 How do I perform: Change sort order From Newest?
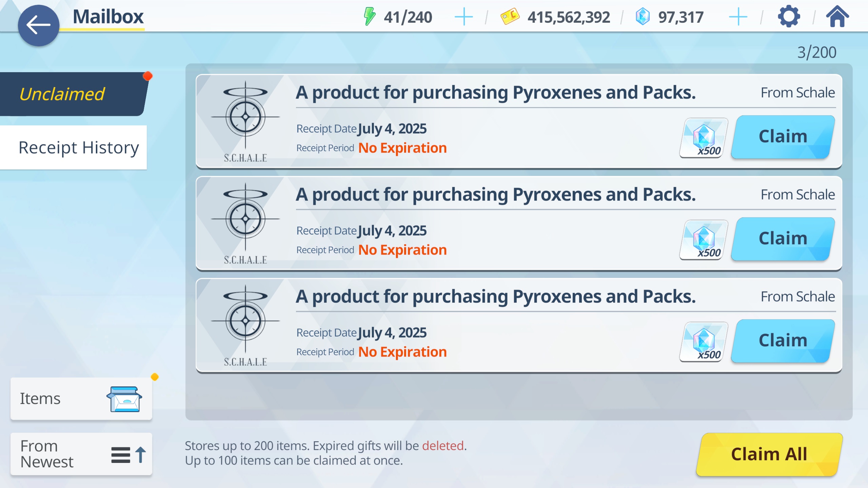coord(81,454)
